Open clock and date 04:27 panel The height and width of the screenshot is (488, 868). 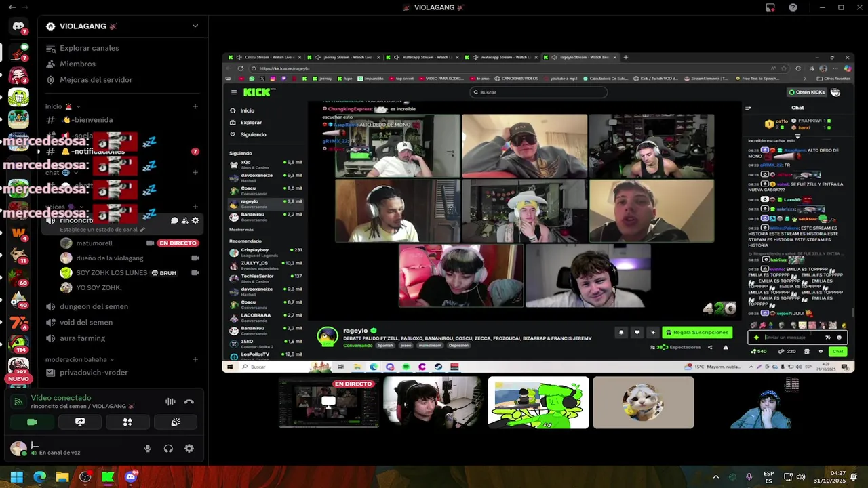coord(830,477)
